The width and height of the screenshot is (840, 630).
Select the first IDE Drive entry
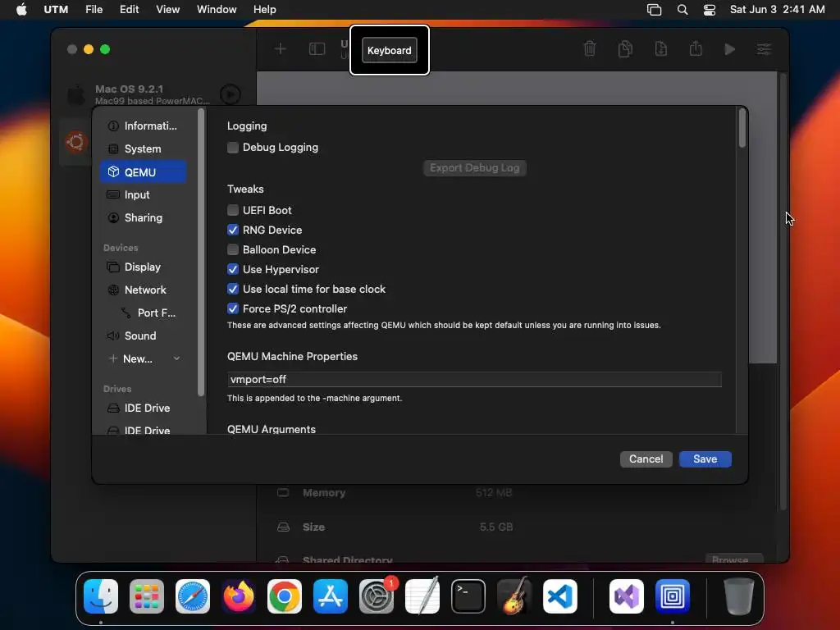143,409
